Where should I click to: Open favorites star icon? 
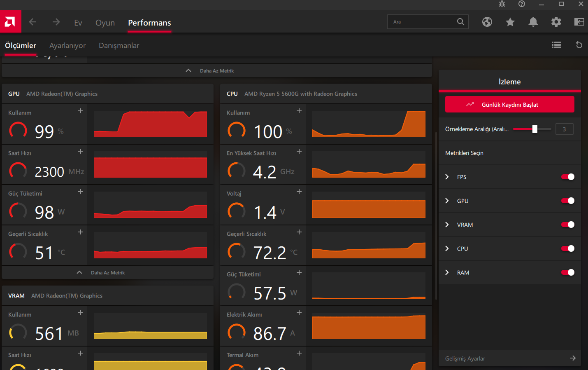point(510,22)
